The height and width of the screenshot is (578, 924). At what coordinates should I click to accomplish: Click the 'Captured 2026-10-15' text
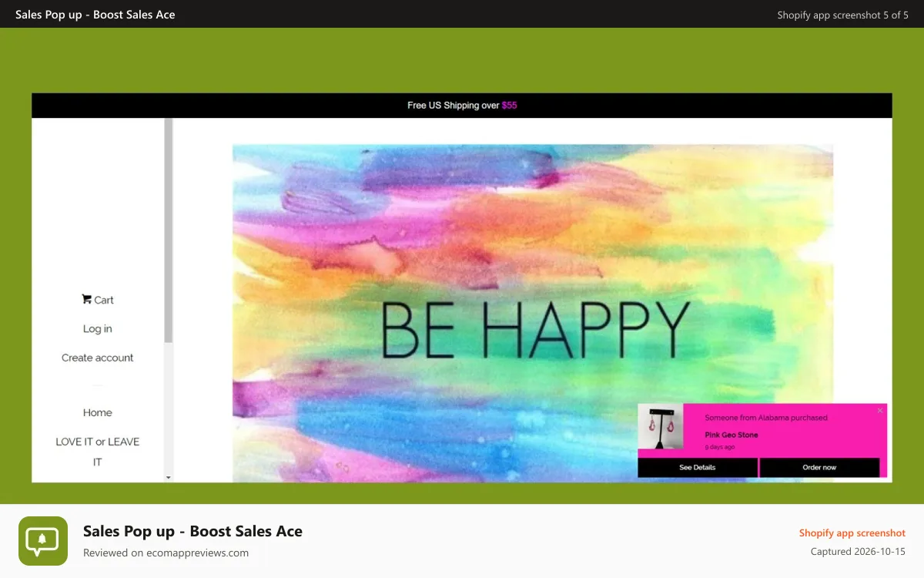click(858, 552)
